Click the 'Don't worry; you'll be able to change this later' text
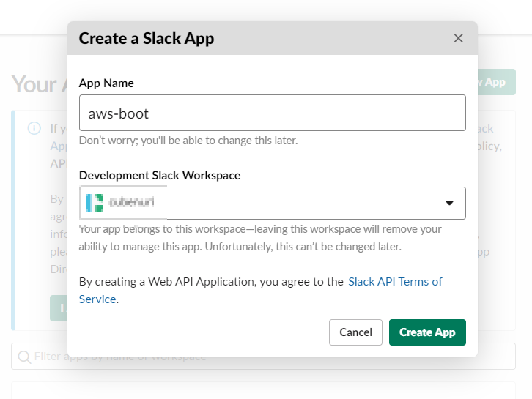 pos(188,141)
